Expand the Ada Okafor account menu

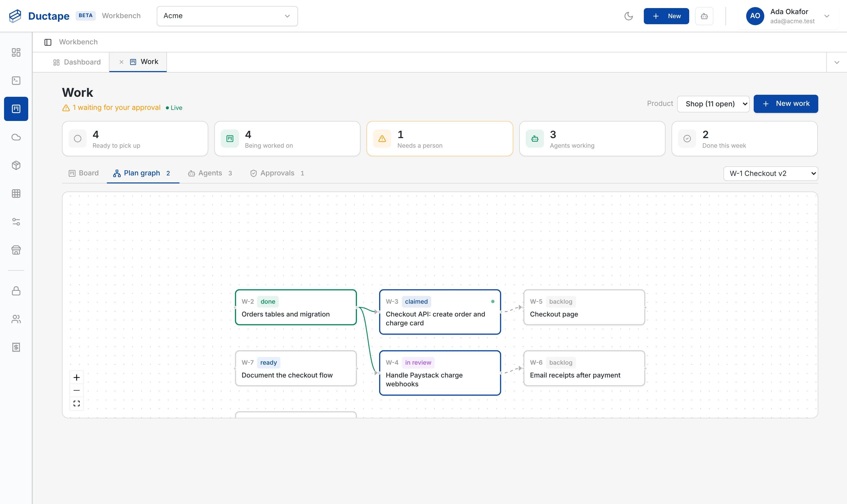point(827,16)
